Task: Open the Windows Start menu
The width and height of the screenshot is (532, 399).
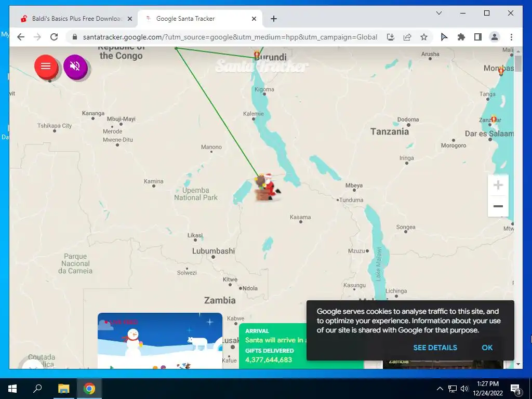Action: [x=12, y=389]
